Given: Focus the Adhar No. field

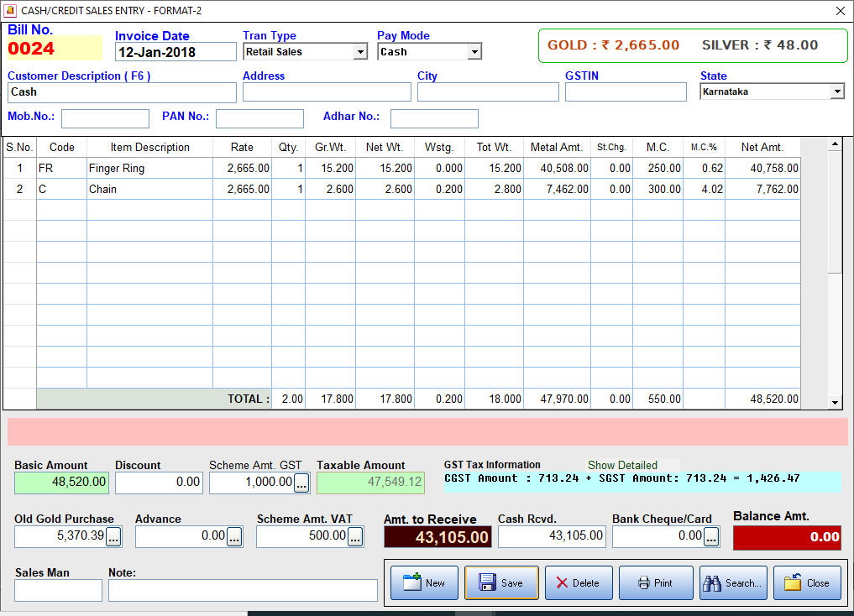Looking at the screenshot, I should point(435,118).
